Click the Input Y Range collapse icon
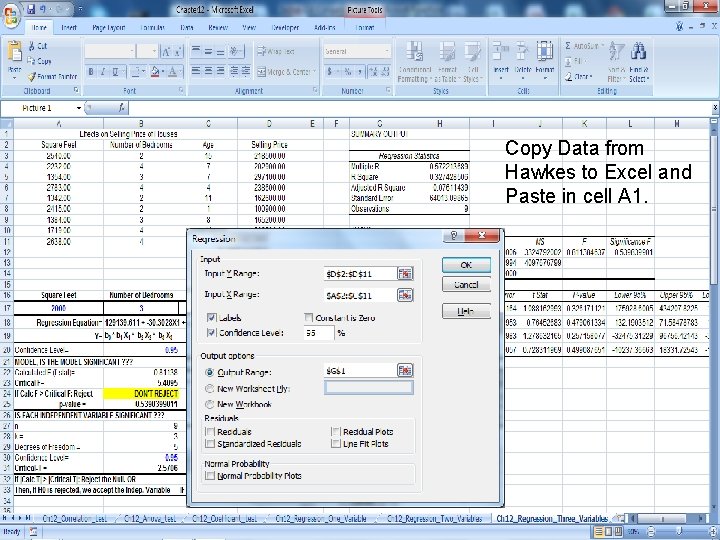 point(405,274)
